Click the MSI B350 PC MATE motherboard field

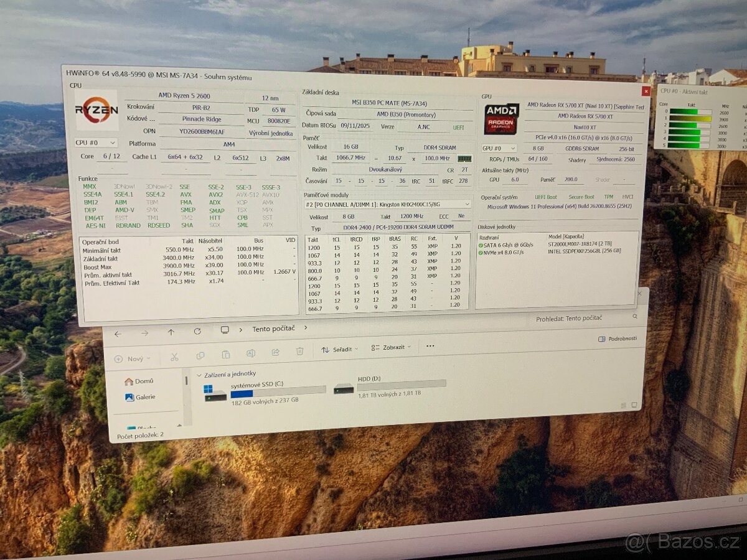pyautogui.click(x=389, y=103)
